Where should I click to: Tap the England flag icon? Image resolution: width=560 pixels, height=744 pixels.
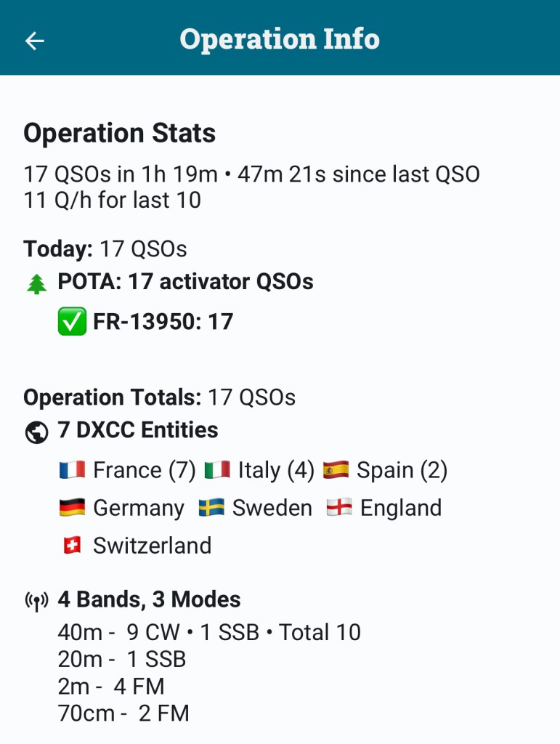pyautogui.click(x=339, y=508)
